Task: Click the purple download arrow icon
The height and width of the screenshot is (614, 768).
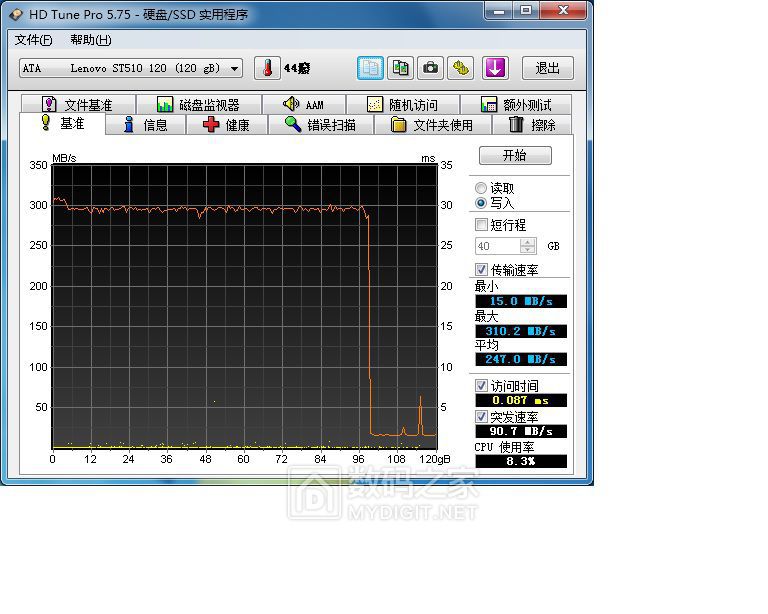Action: tap(495, 68)
